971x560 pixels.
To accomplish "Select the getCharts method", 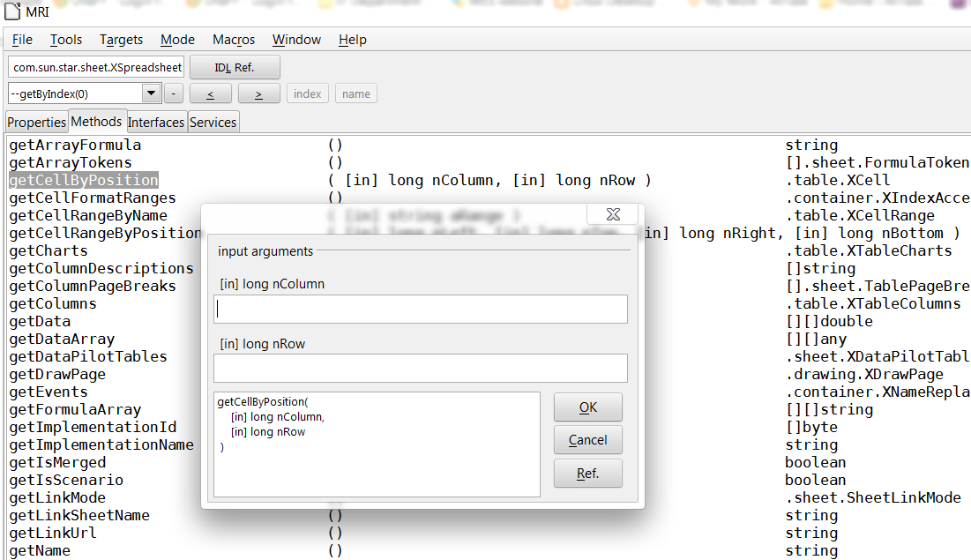I will click(49, 250).
